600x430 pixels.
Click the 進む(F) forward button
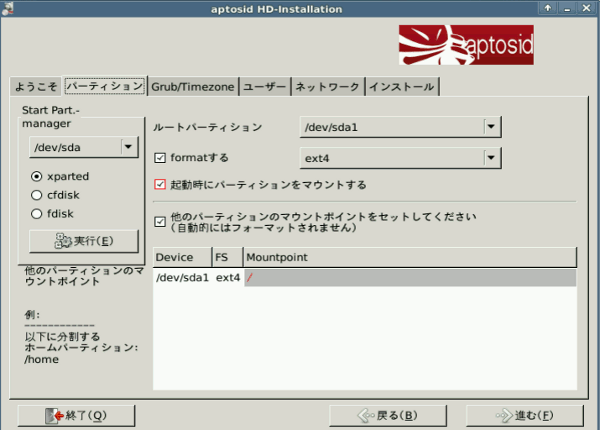coord(525,415)
